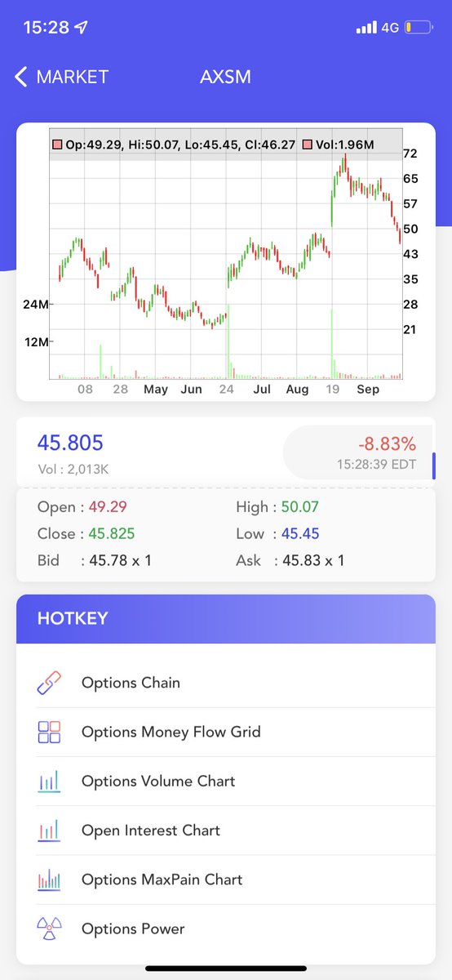Screen dimensions: 452x980
Task: Tap the home indicator bar at bottom
Action: (226, 969)
